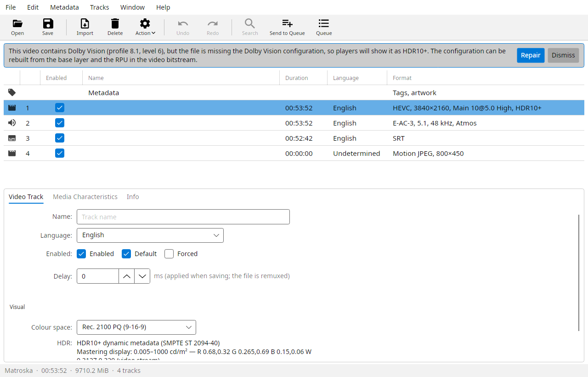
Task: Click the E-AC-3 audio track speaker icon
Action: pyautogui.click(x=12, y=123)
